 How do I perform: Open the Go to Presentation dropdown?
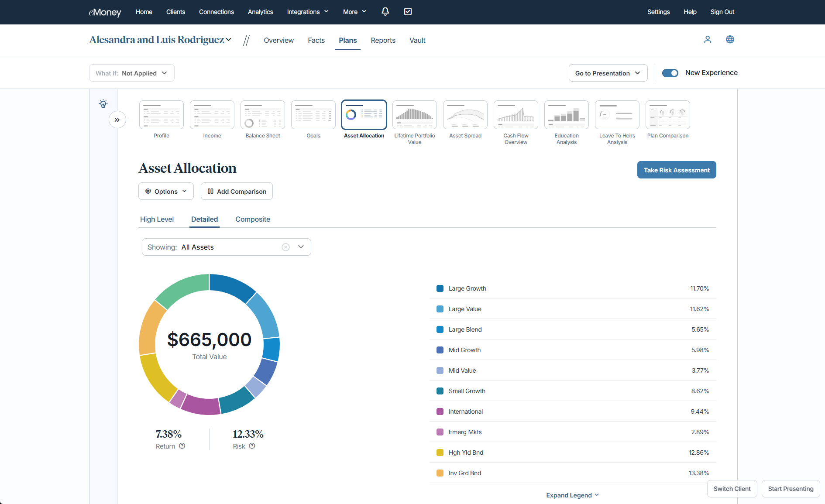pos(608,73)
